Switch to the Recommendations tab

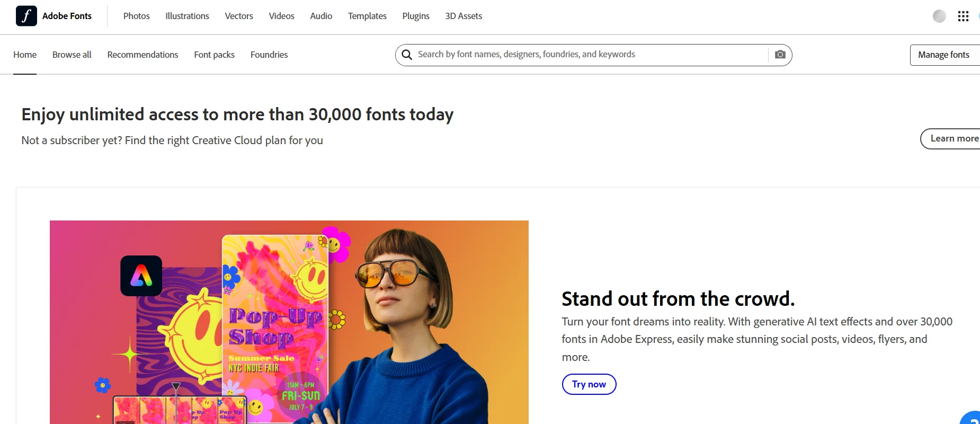coord(142,55)
